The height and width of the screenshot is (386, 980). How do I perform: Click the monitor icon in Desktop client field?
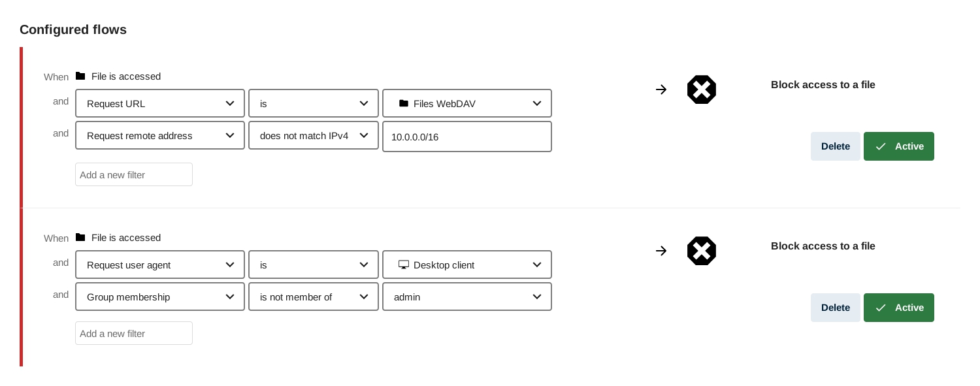(x=404, y=265)
